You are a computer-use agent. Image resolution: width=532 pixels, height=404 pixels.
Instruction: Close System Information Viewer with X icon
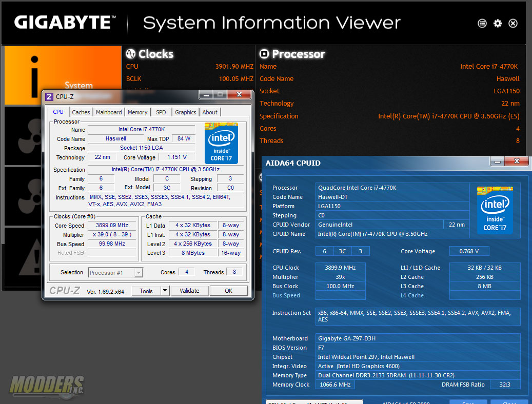pos(513,24)
